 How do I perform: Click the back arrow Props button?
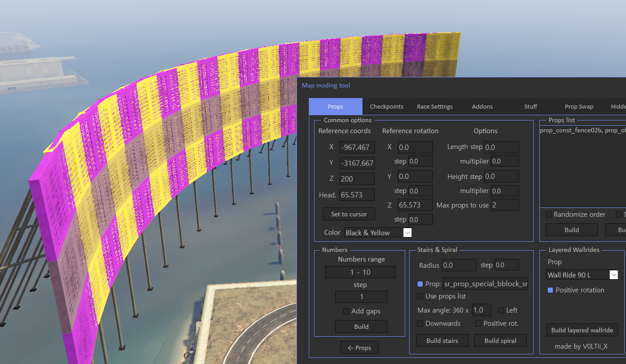[359, 348]
